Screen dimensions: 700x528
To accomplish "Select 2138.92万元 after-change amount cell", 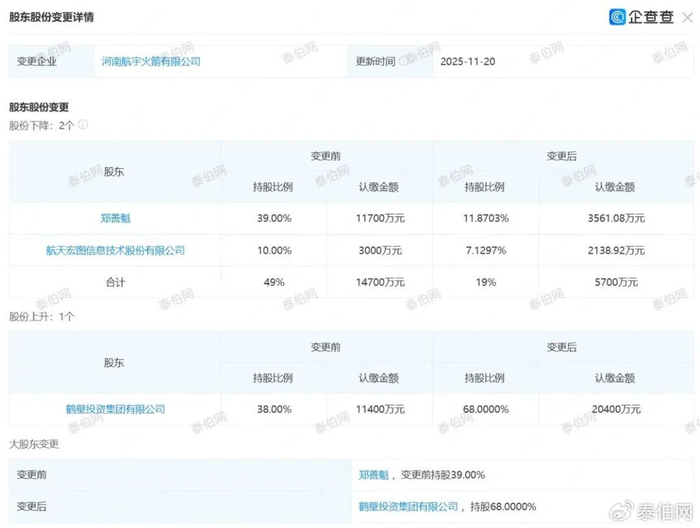I will pyautogui.click(x=616, y=250).
